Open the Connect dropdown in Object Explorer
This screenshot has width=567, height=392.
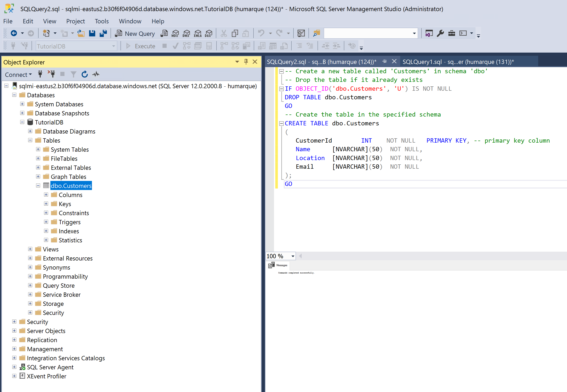tap(18, 74)
